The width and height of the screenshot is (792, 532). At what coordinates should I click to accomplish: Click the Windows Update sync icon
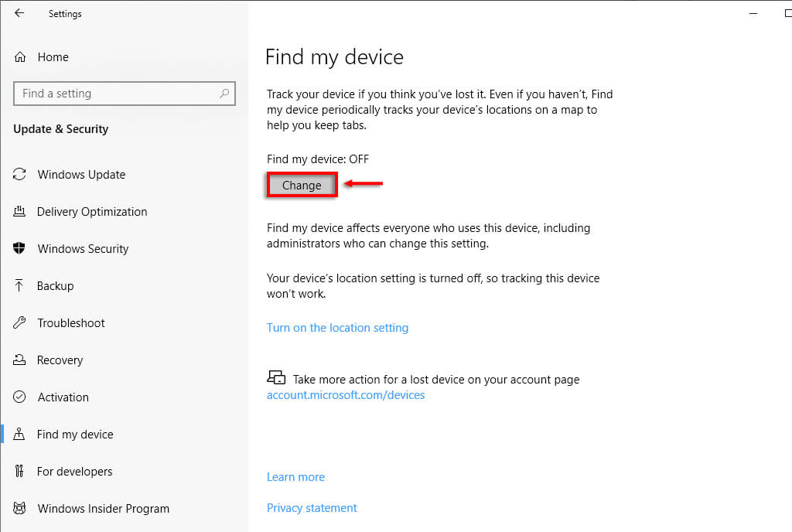(x=20, y=175)
